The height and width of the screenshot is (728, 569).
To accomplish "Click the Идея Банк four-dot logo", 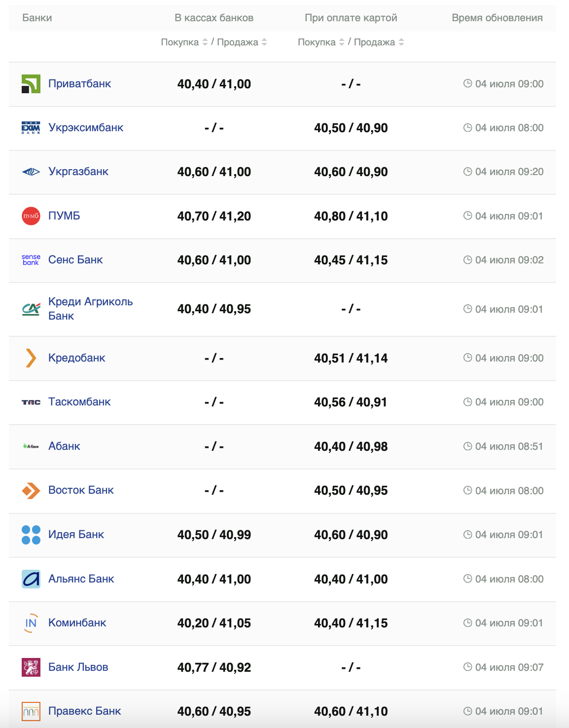I will pos(31,535).
